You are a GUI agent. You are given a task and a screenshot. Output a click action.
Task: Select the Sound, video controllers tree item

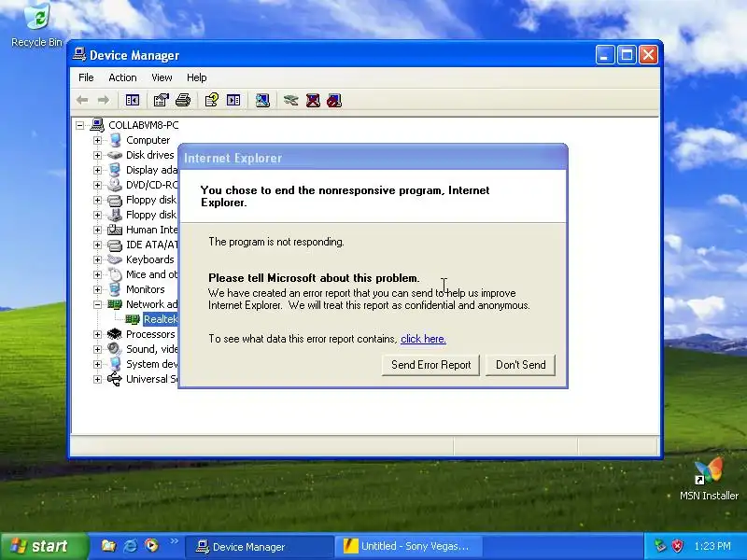pos(151,349)
